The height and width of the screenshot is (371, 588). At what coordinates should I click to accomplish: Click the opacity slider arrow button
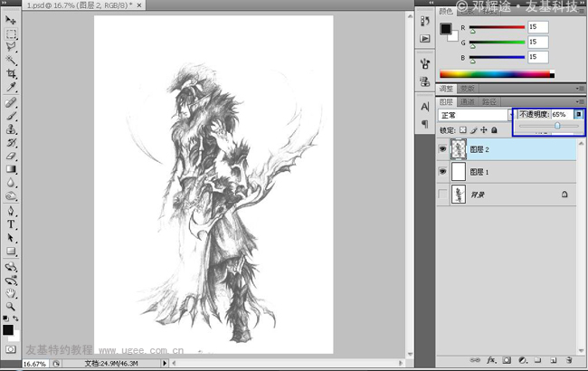(579, 115)
